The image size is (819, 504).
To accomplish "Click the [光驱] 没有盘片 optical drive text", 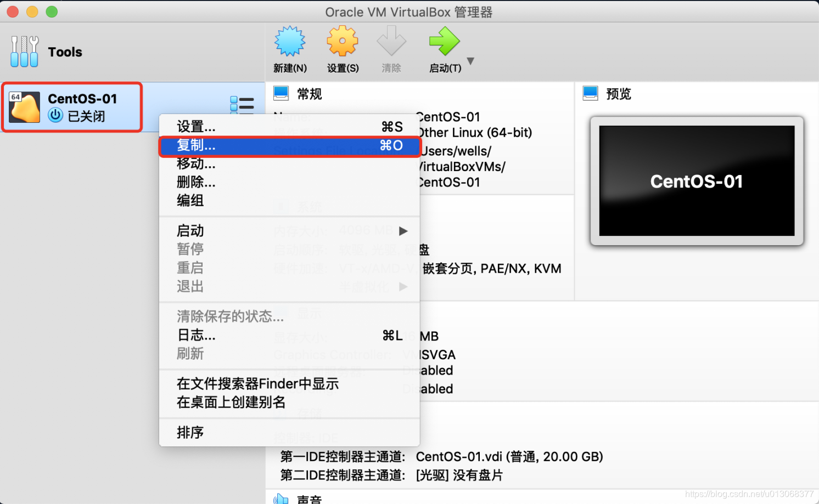I will tap(459, 475).
